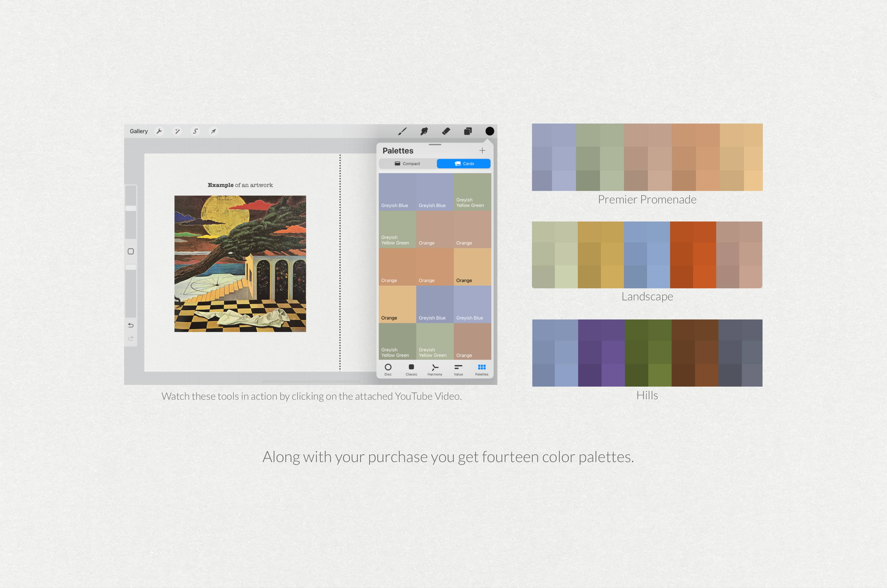Switch palettes view to Compact
This screenshot has height=588, width=887.
[x=408, y=163]
